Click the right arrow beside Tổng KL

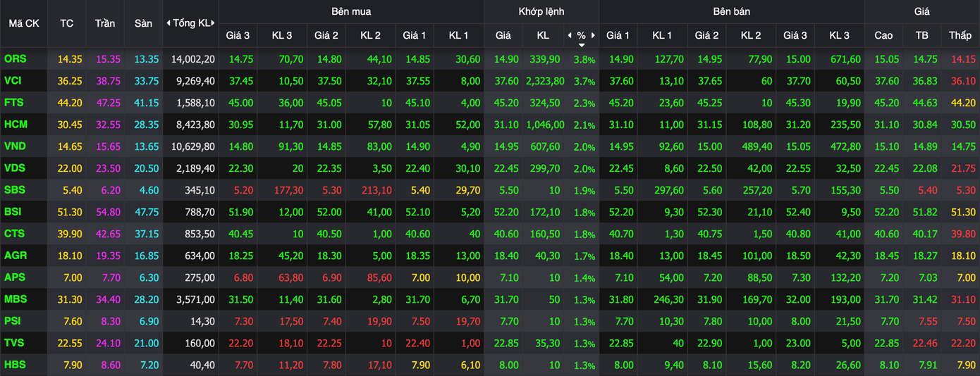pyautogui.click(x=214, y=23)
